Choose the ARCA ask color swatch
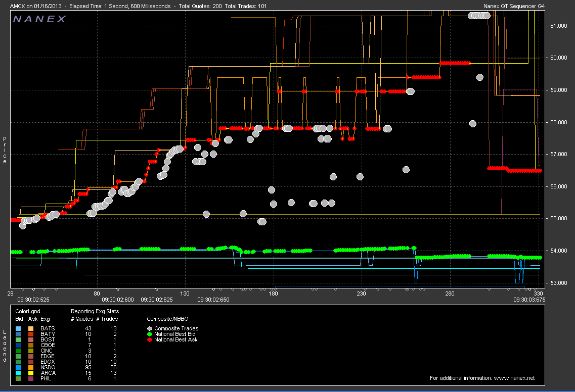This screenshot has height=392, width=575. 31,373
